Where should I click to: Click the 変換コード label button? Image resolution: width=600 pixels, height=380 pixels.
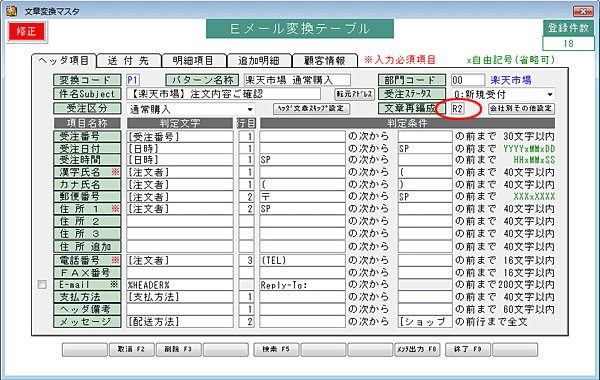(x=87, y=80)
